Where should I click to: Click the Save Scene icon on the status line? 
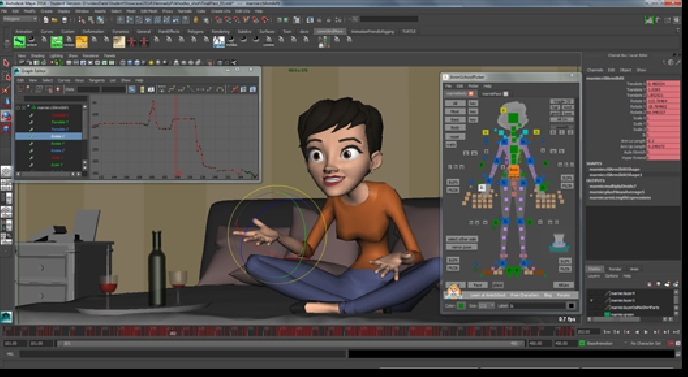64,20
